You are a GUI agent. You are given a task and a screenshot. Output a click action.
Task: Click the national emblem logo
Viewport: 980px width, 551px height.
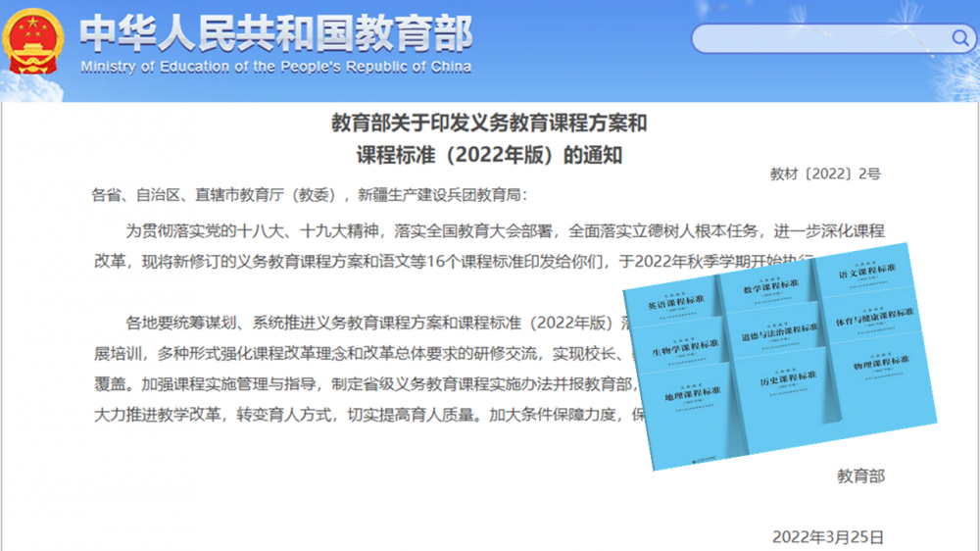click(32, 42)
